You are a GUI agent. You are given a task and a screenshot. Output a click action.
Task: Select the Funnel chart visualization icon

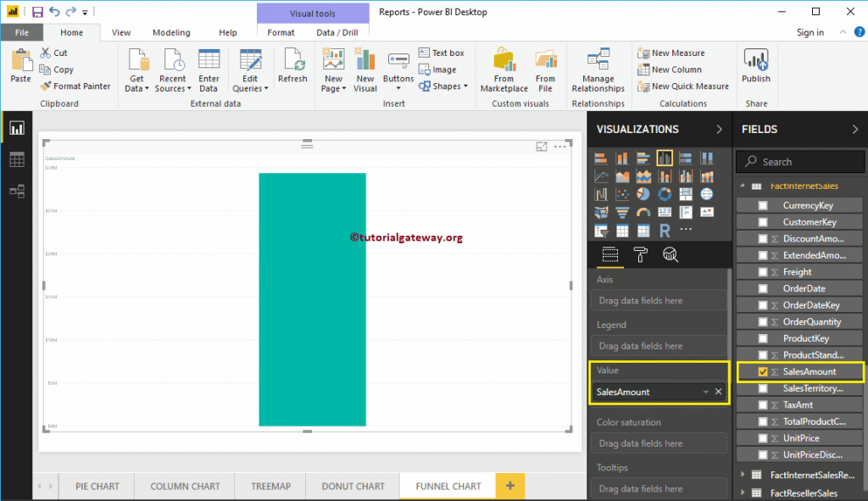[x=622, y=211]
